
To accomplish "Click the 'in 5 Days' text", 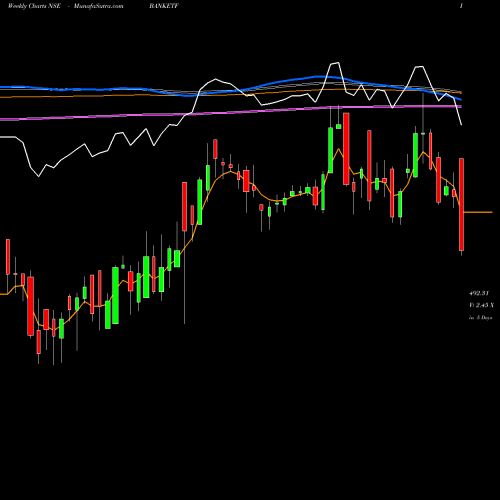I will pyautogui.click(x=480, y=318).
